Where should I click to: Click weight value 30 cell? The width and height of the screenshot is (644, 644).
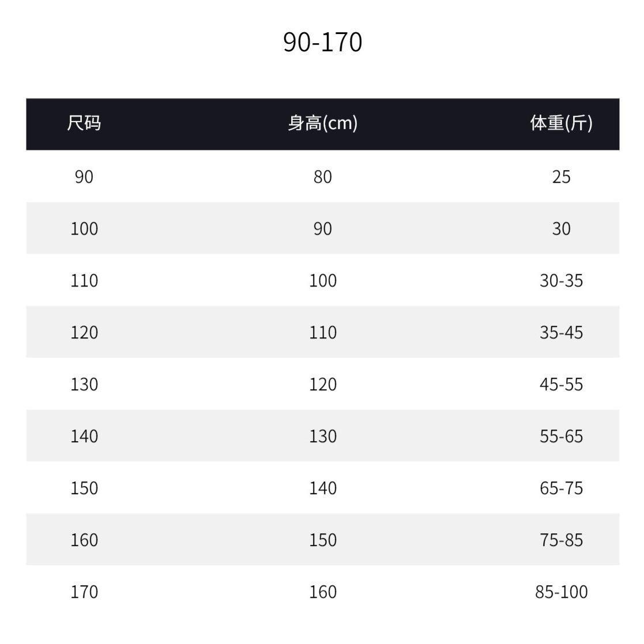coord(561,228)
